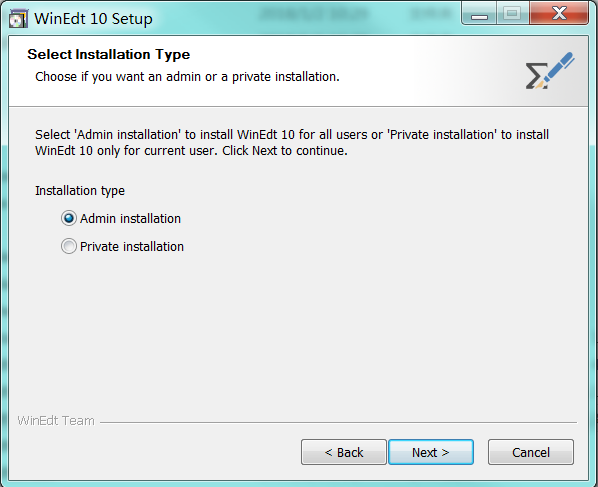Screen dimensions: 598x487
Task: Click the separator line beside WinEdt Team
Action: point(338,423)
